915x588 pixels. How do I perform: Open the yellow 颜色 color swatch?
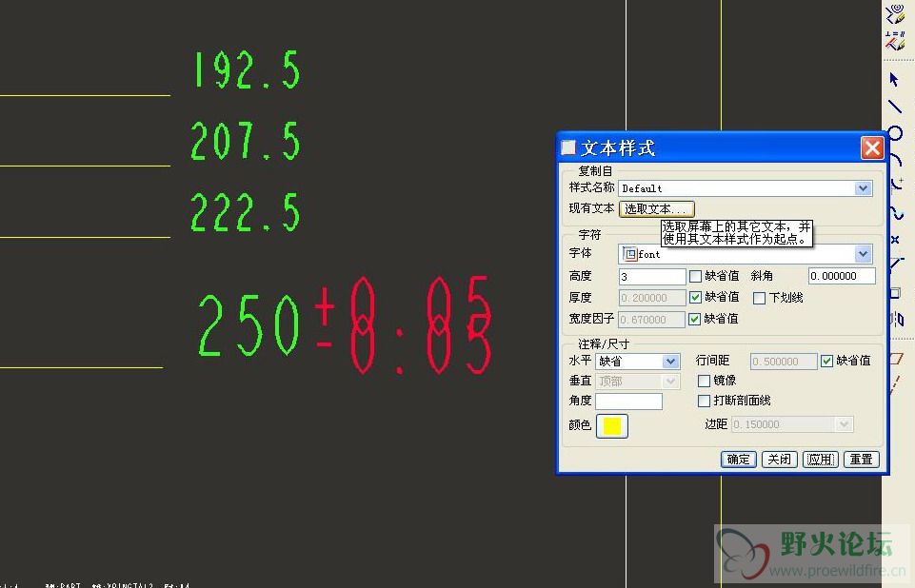(x=611, y=426)
